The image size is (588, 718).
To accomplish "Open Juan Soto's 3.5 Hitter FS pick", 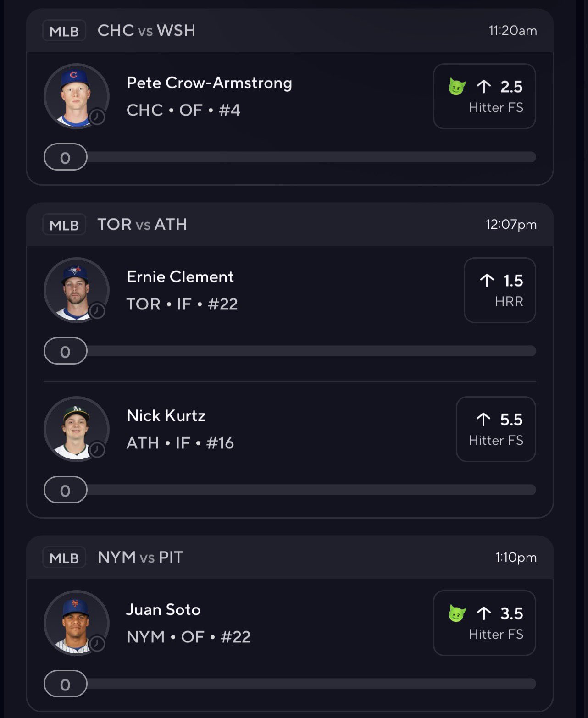I will (484, 623).
